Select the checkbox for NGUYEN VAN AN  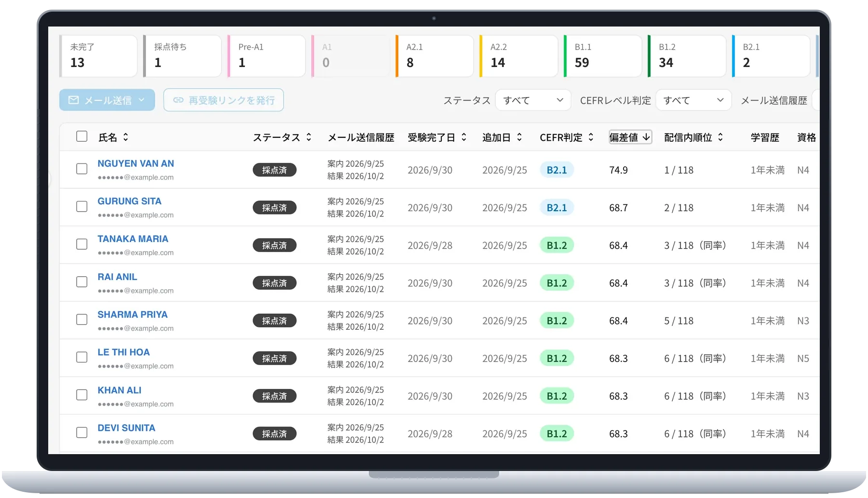coord(82,169)
